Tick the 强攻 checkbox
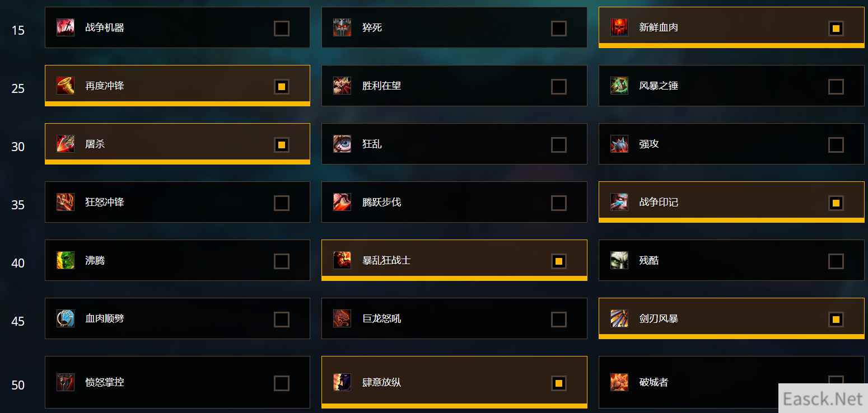868x413 pixels. point(836,145)
